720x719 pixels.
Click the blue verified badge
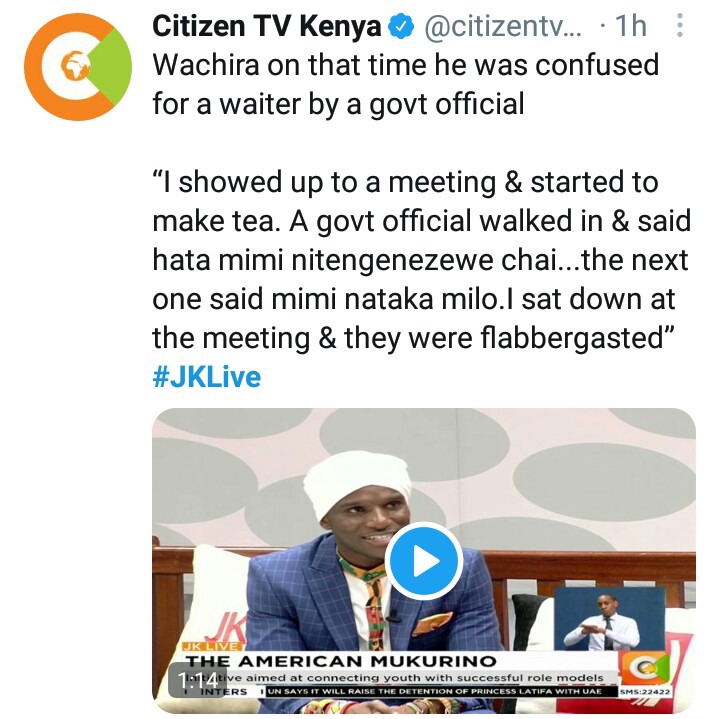(401, 27)
